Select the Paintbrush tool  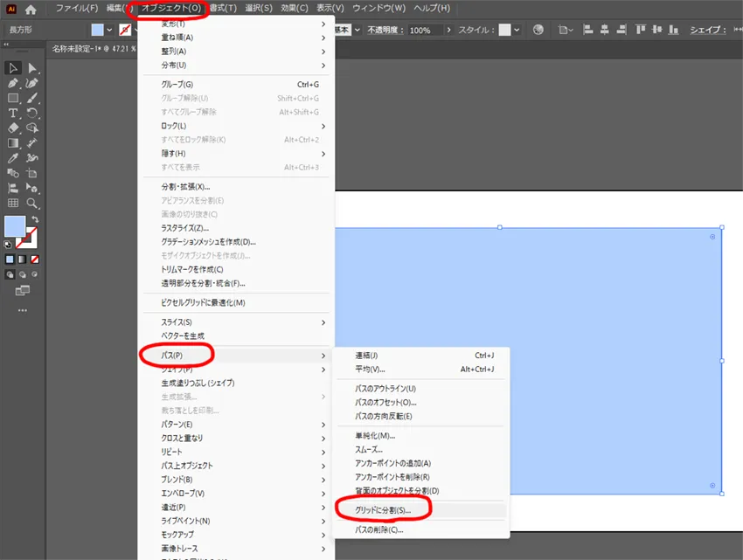31,99
